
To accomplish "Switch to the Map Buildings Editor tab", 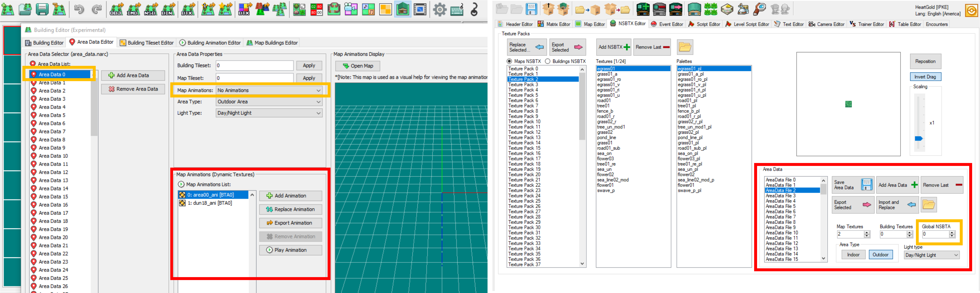I will pos(272,43).
